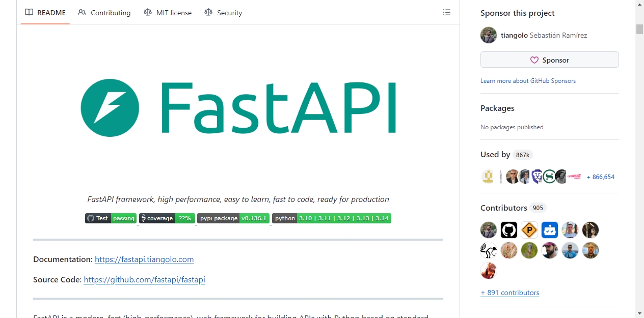The image size is (644, 318).
Task: Click the Sponsor button
Action: 550,60
